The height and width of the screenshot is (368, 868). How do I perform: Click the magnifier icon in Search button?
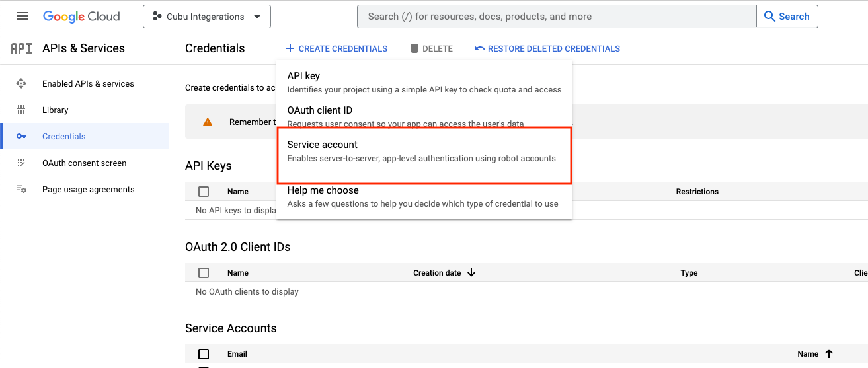coord(769,17)
